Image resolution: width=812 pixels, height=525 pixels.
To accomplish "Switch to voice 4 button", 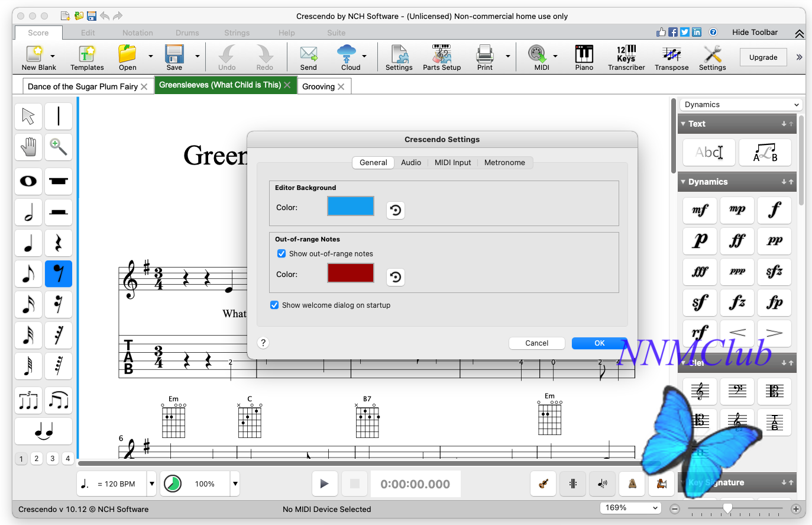I will coord(67,459).
